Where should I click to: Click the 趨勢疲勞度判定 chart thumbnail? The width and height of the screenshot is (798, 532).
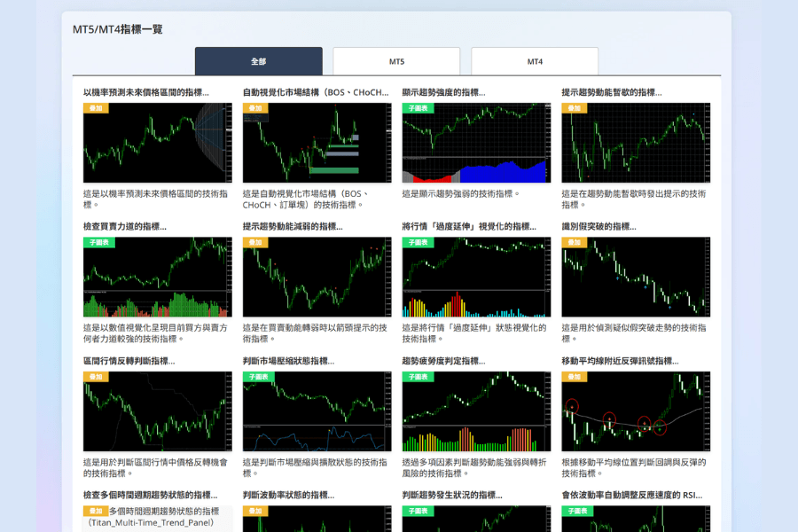476,411
